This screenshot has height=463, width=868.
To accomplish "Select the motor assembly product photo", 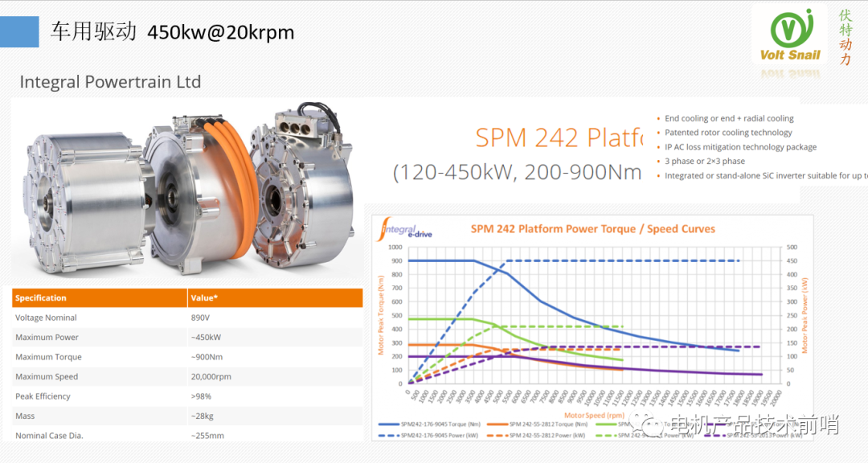I will pyautogui.click(x=188, y=188).
